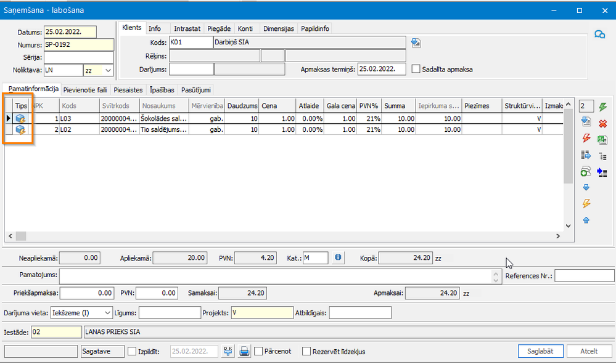616x364 pixels.
Task: Click grid scrollbar up arrow
Action: [x=568, y=104]
